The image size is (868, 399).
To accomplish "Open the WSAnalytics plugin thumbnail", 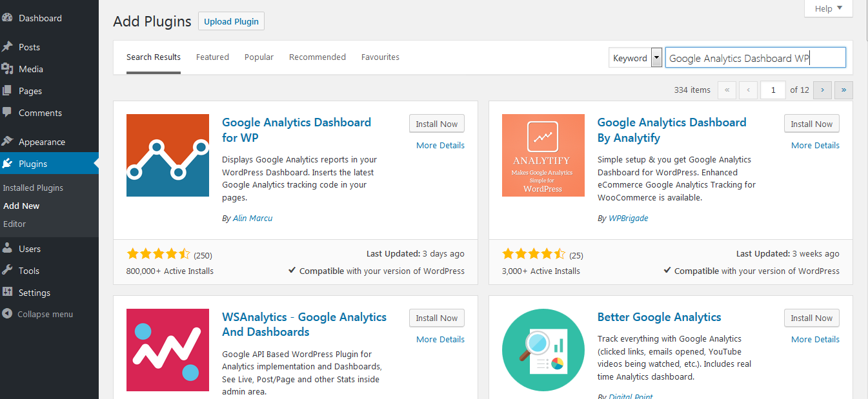I will pyautogui.click(x=168, y=350).
